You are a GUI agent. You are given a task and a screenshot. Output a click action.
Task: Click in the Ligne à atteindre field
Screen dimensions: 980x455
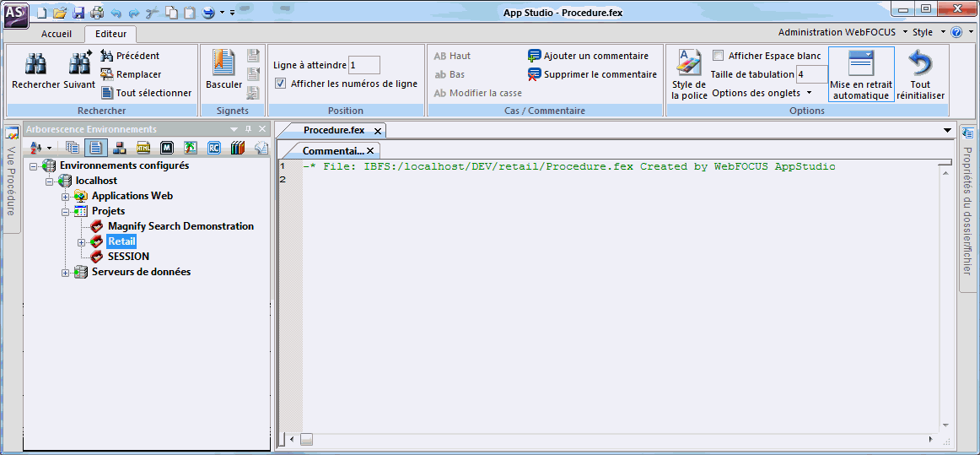(x=363, y=65)
